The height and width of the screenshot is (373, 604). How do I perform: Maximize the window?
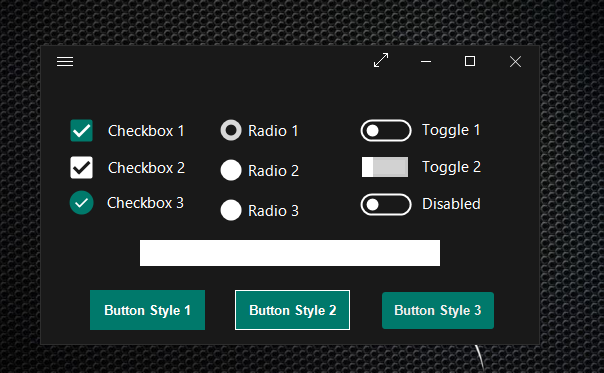point(470,61)
